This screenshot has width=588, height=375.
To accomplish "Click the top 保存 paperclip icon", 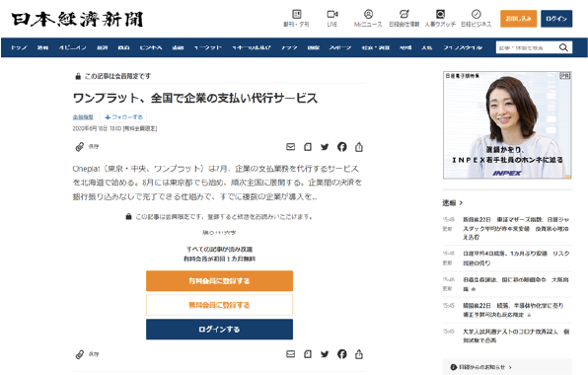I will (x=80, y=147).
